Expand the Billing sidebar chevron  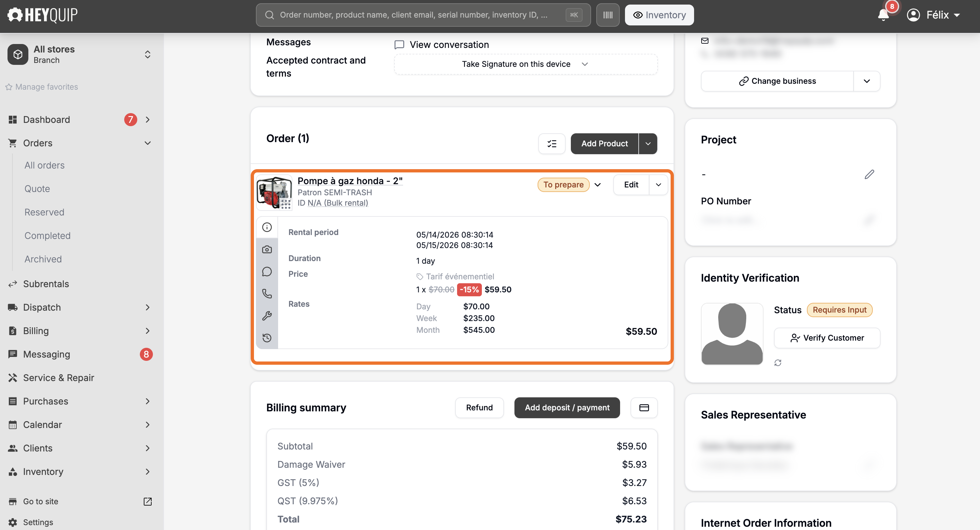(x=148, y=331)
